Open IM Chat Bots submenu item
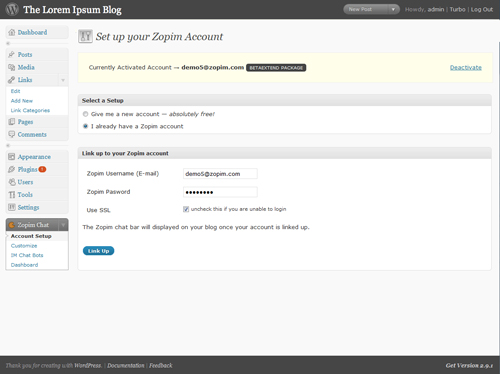This screenshot has width=500, height=374. pyautogui.click(x=27, y=255)
